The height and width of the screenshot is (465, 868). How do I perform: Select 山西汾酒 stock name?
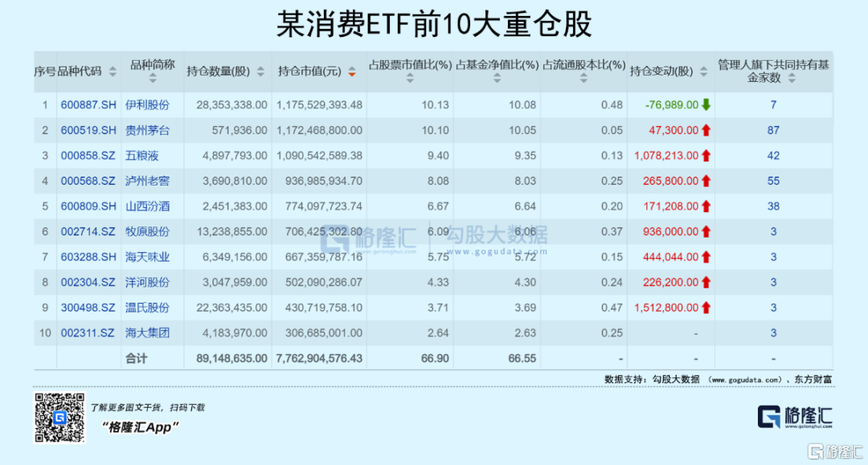point(147,206)
